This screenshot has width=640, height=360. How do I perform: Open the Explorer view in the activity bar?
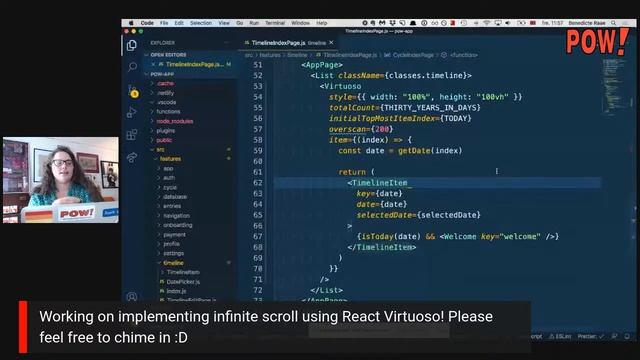[131, 45]
